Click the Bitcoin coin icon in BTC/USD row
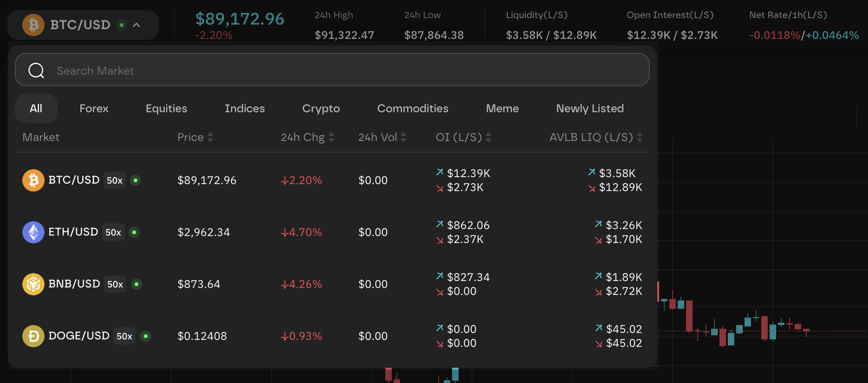 [33, 180]
